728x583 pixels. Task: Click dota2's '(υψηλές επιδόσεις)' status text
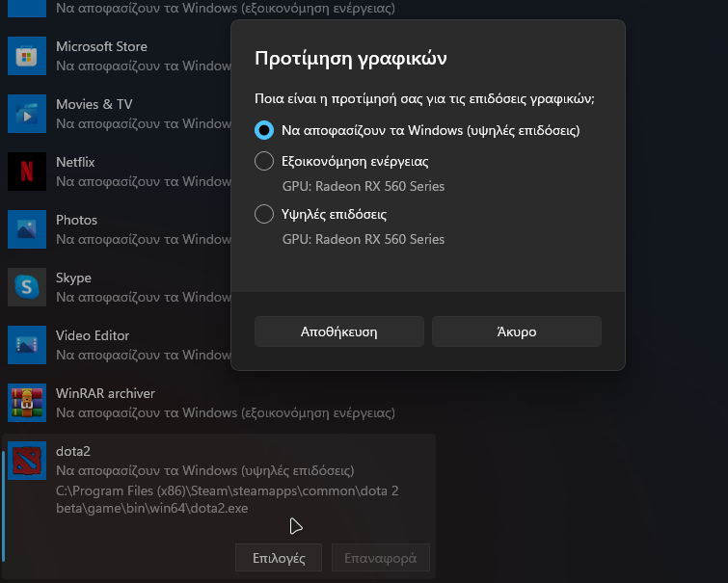(297, 470)
